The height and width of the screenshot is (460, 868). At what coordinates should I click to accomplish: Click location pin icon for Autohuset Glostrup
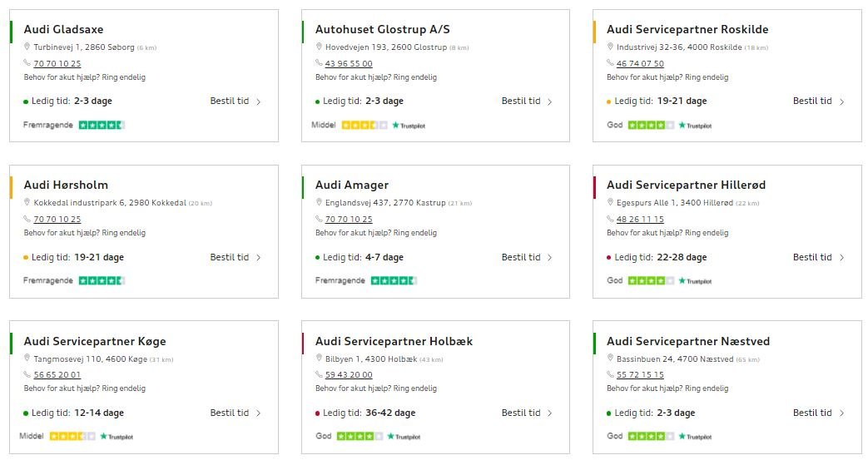tap(318, 47)
